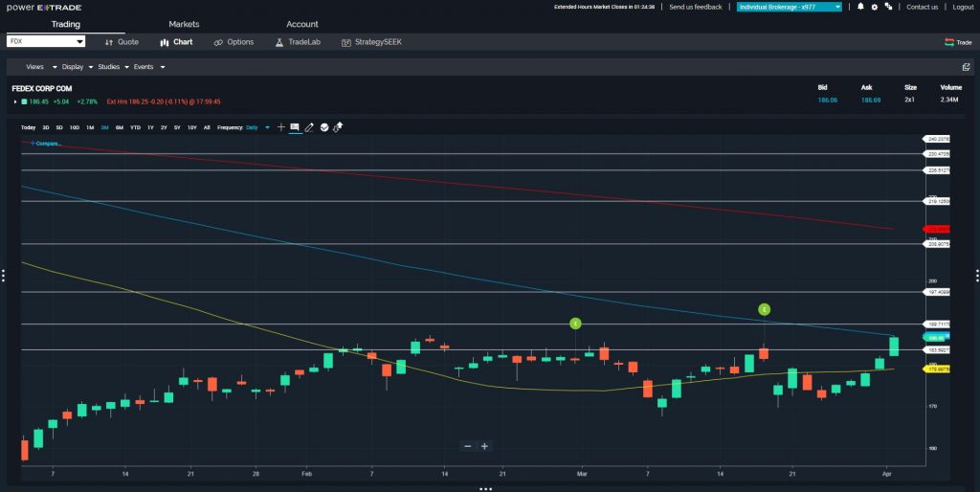980x492 pixels.
Task: Expand quote details arrow beside 186.45
Action: [15, 101]
